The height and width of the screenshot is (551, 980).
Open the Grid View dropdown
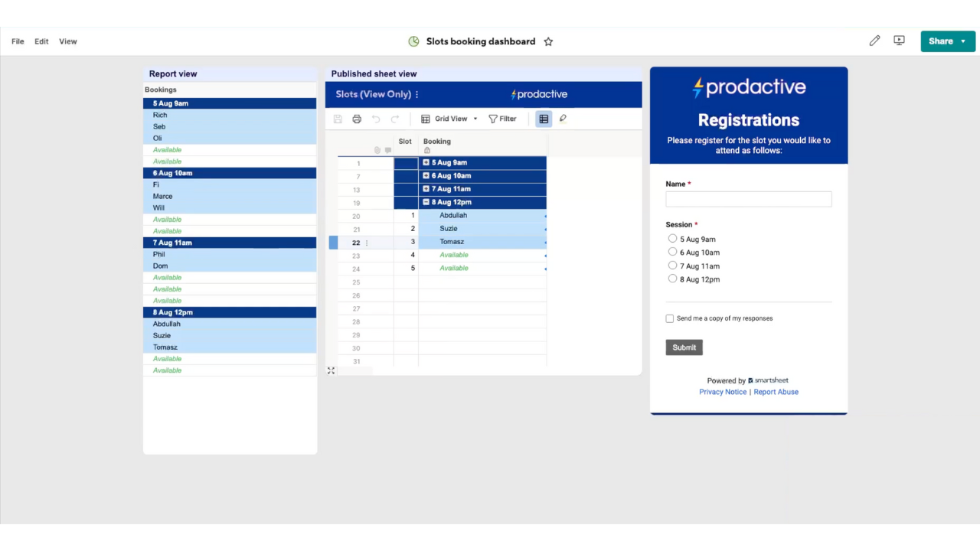pyautogui.click(x=450, y=119)
